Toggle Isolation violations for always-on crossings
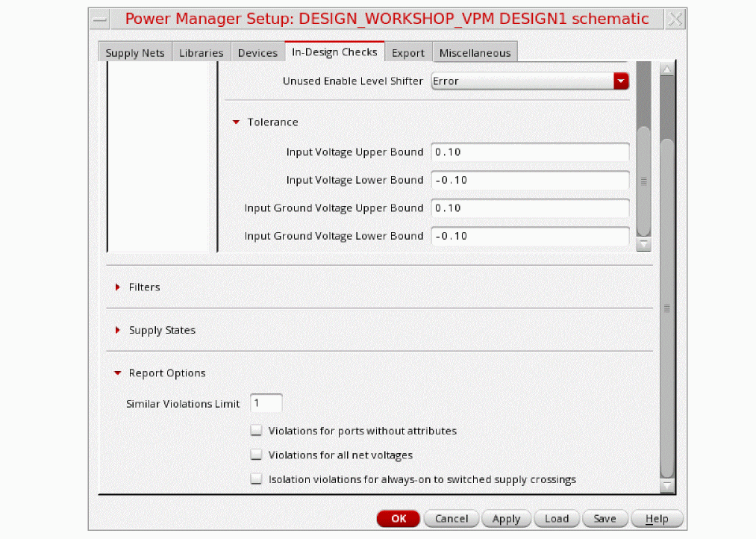 tap(257, 479)
